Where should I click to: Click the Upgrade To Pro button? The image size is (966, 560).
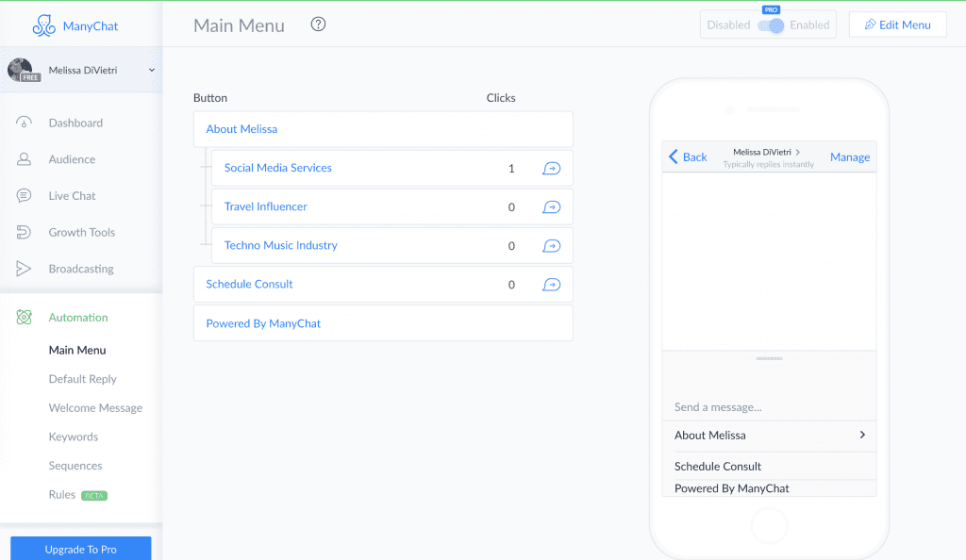(x=81, y=549)
